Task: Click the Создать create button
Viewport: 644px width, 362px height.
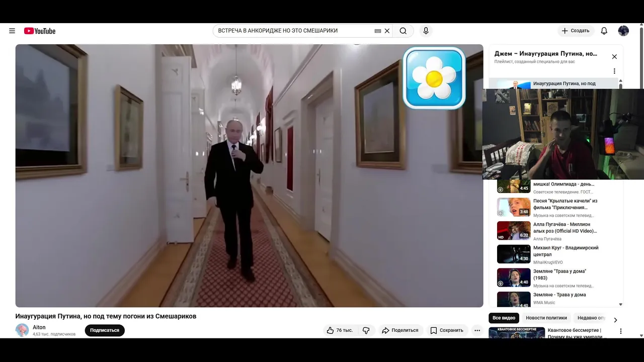Action: (576, 31)
